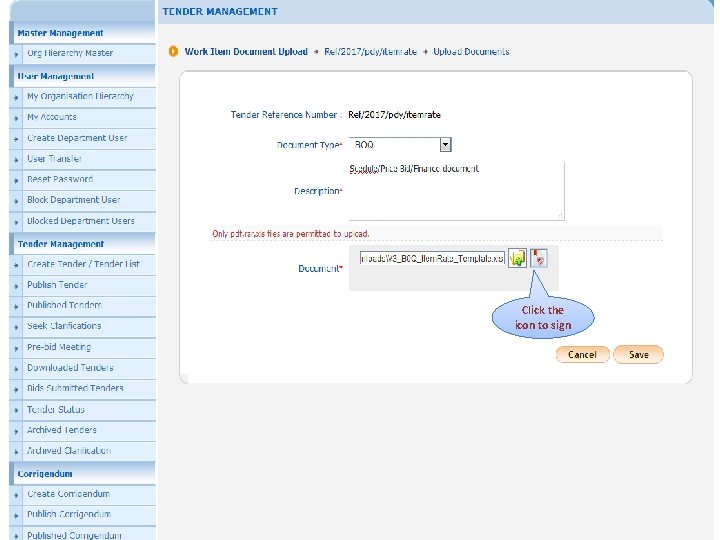Screen dimensions: 720x540
Task: Click the Cancel button
Action: click(582, 354)
